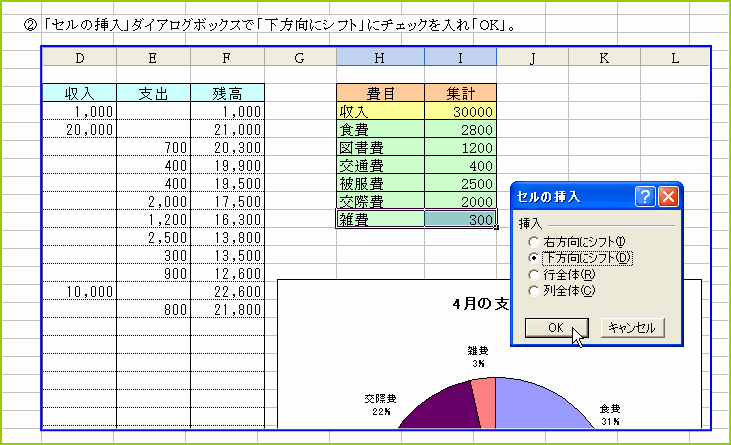Screen dimensions: 731x445
Task: Select the balance cell 19,900
Action: (x=228, y=165)
